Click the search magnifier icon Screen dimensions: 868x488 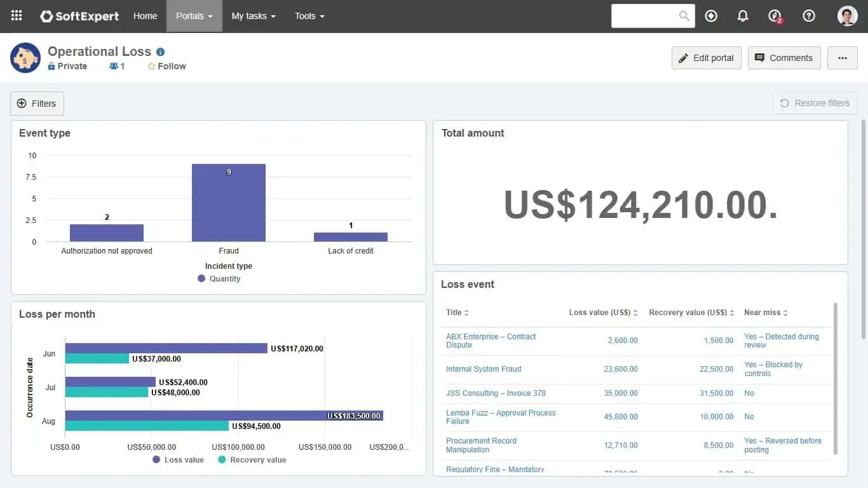[x=684, y=16]
